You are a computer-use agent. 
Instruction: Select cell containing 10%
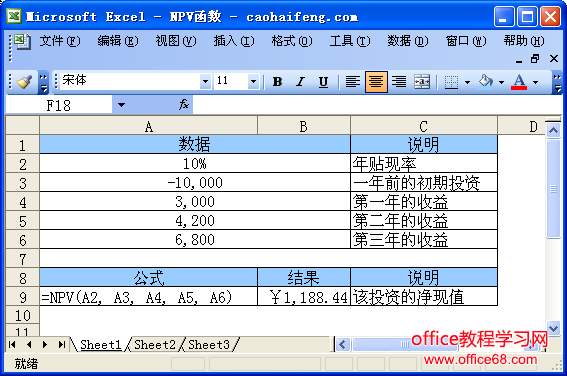pos(195,164)
